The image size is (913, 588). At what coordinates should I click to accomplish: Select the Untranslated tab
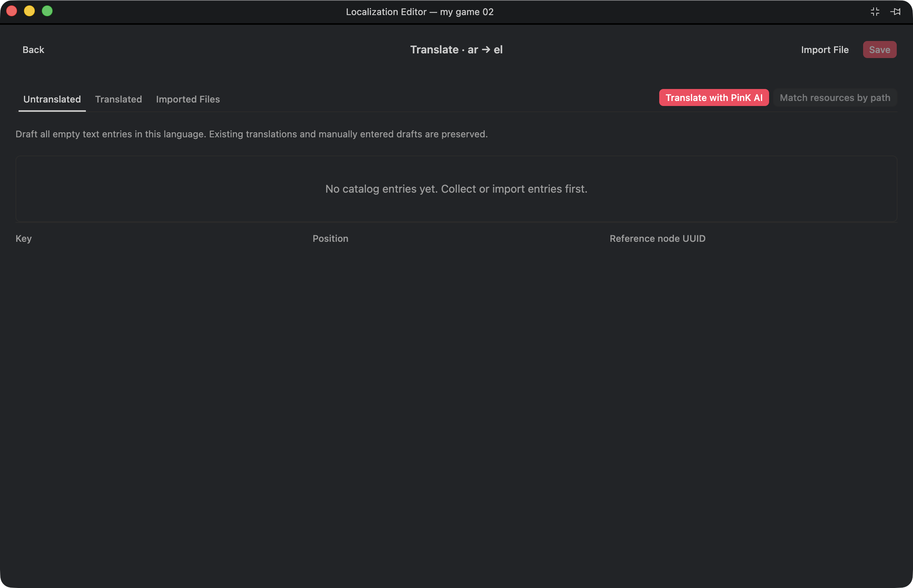pyautogui.click(x=52, y=99)
